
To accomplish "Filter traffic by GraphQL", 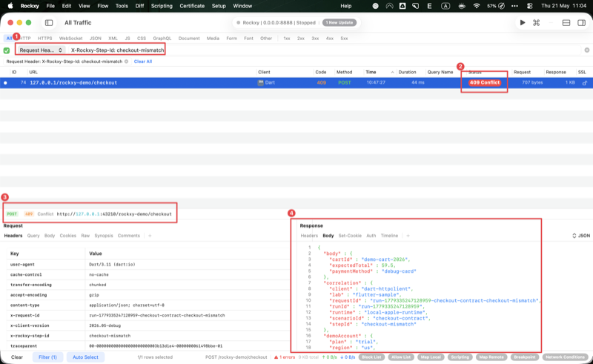I will pos(162,39).
